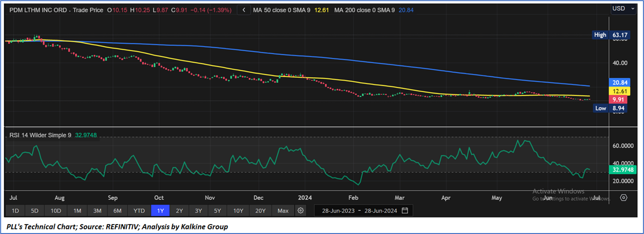
Task: Click the MA 200 indicator label
Action: (x=364, y=9)
